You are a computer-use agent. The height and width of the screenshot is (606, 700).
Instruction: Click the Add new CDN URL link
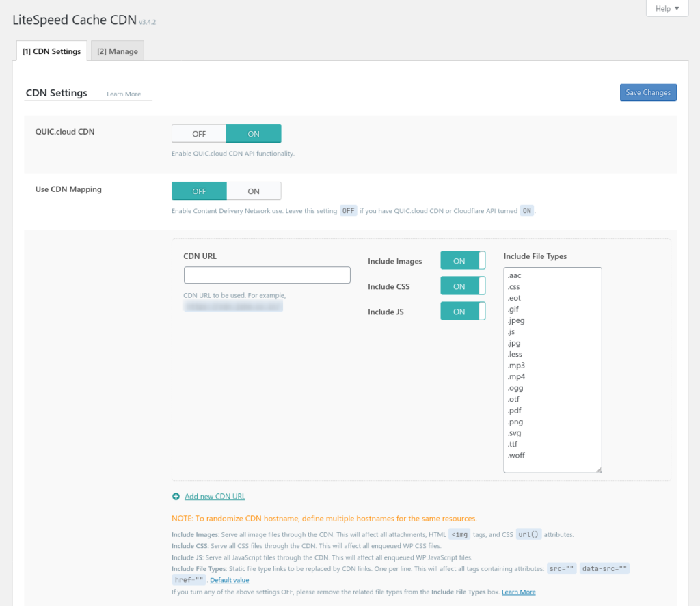[x=215, y=496]
